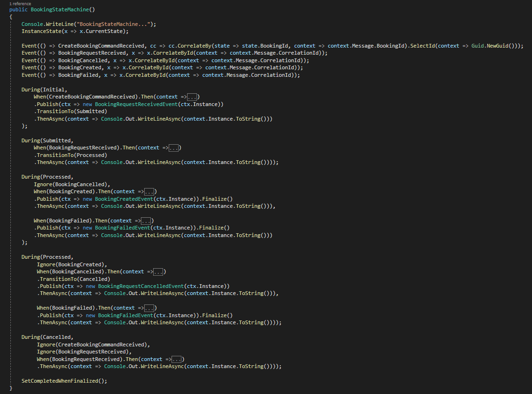Click the BookingStateMachine constructor name
Viewport: 532px width, 394px height.
(x=60, y=9)
